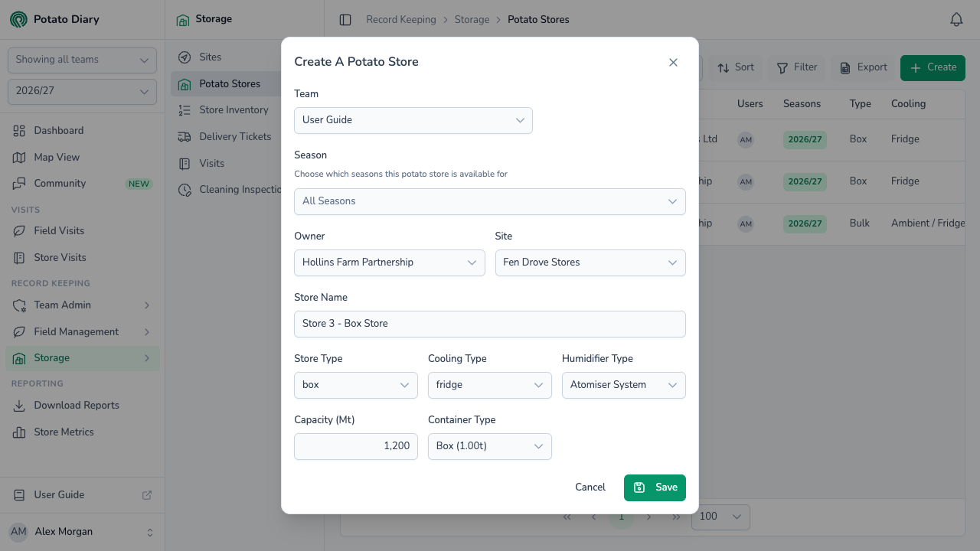Open the Showing all teams selector

coord(82,60)
